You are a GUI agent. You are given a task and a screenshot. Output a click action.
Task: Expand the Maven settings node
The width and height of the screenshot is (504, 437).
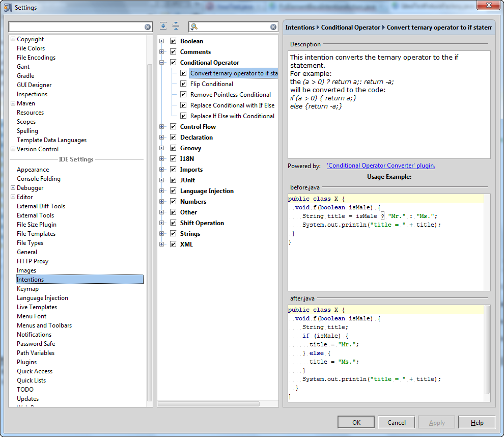click(13, 103)
